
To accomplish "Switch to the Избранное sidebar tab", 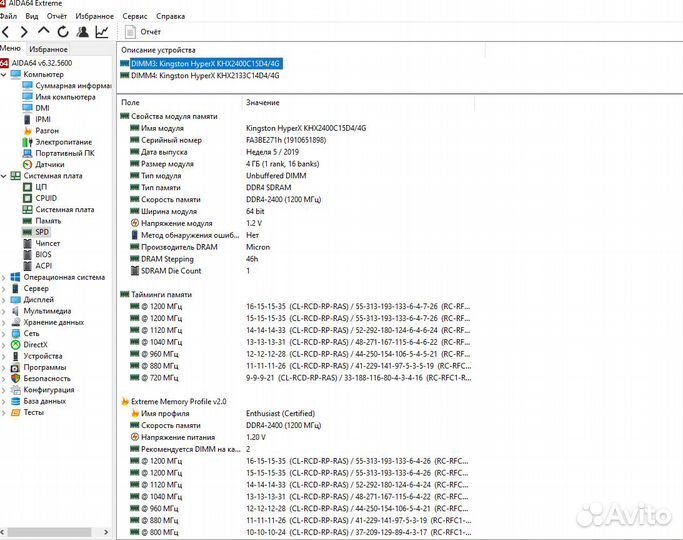I will point(48,49).
